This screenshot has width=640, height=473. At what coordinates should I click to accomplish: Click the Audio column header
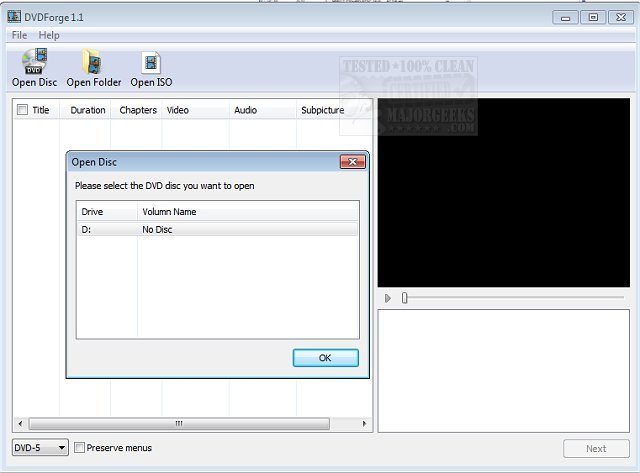[x=262, y=110]
